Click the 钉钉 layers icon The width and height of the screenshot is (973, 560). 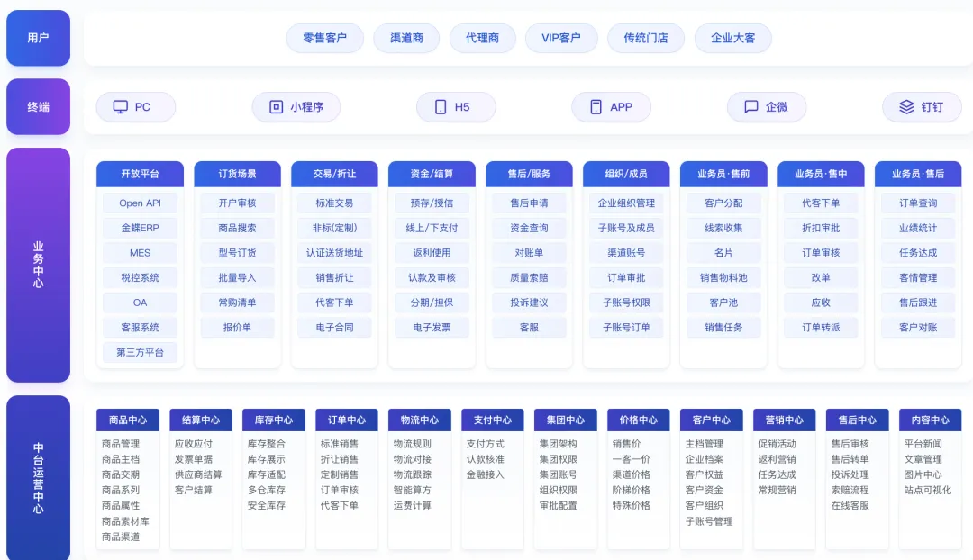[x=906, y=106]
